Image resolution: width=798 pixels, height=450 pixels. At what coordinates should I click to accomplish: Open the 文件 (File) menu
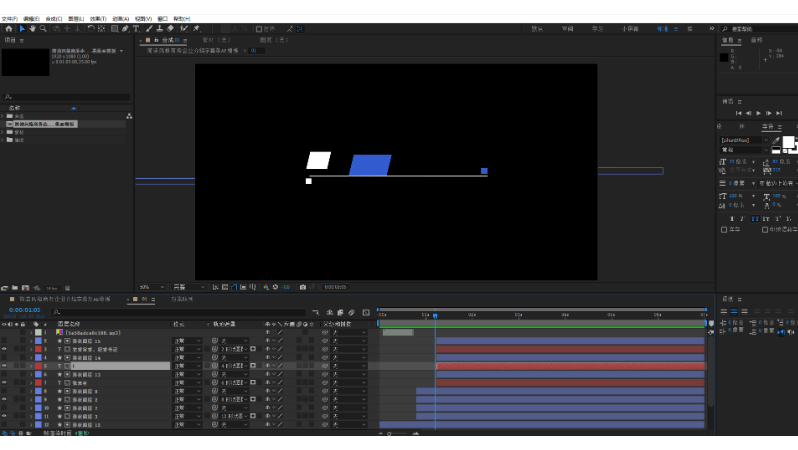[9, 18]
